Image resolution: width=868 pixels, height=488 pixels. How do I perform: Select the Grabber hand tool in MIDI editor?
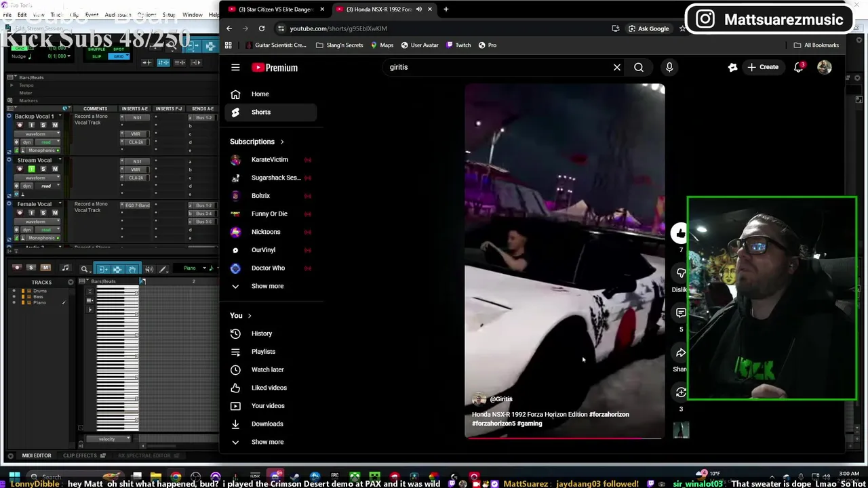(x=132, y=269)
